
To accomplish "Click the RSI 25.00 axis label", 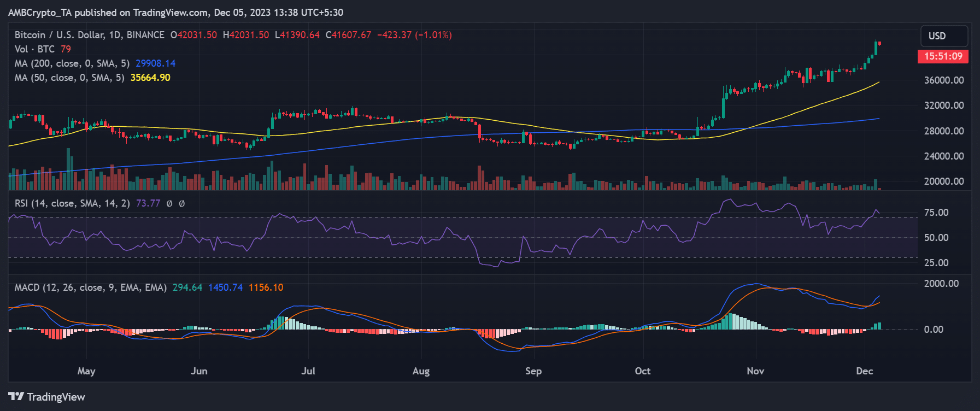I will 936,263.
